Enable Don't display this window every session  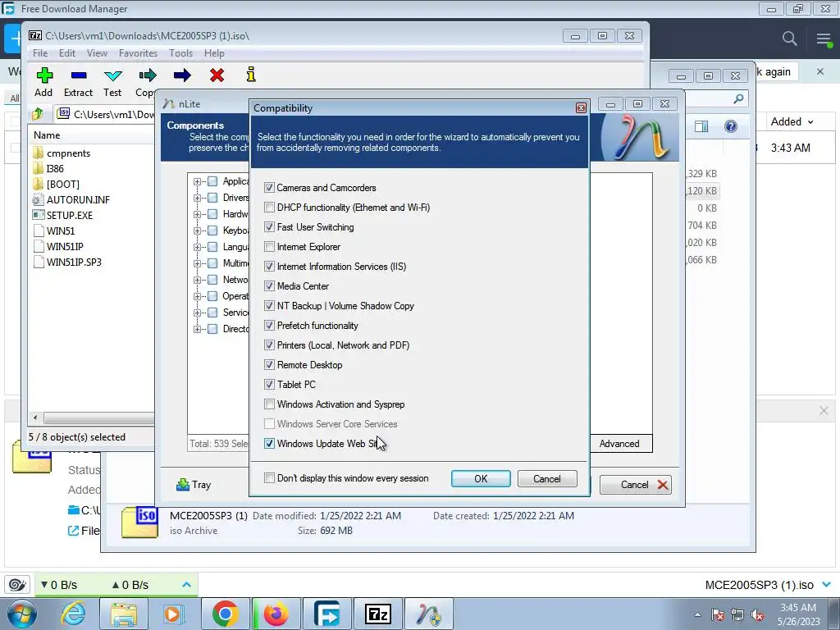(269, 478)
